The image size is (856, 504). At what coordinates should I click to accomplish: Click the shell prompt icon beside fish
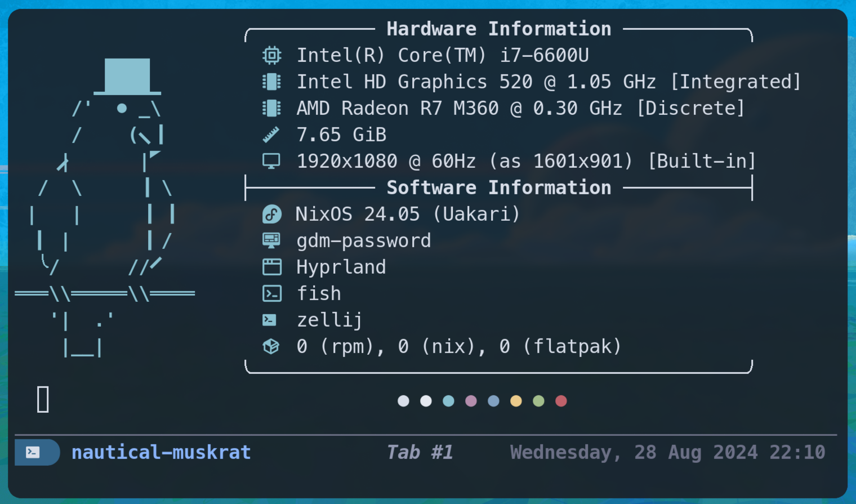(x=272, y=293)
